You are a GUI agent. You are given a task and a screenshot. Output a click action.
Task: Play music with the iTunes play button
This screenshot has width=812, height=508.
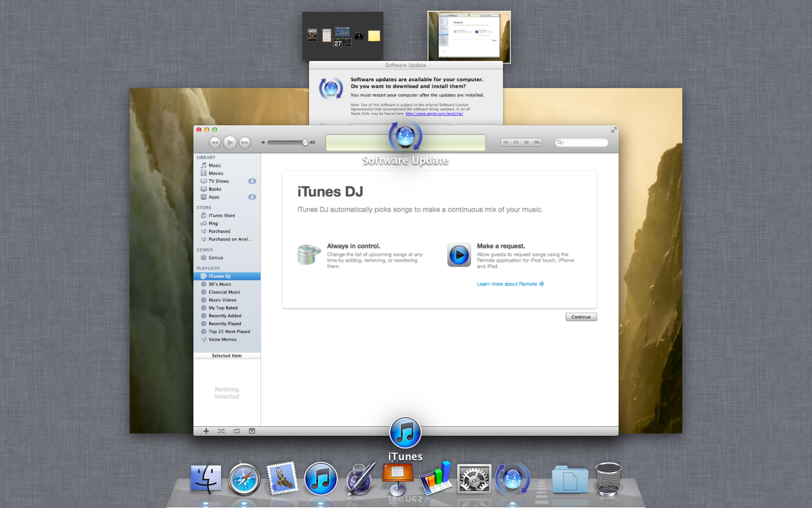(230, 143)
